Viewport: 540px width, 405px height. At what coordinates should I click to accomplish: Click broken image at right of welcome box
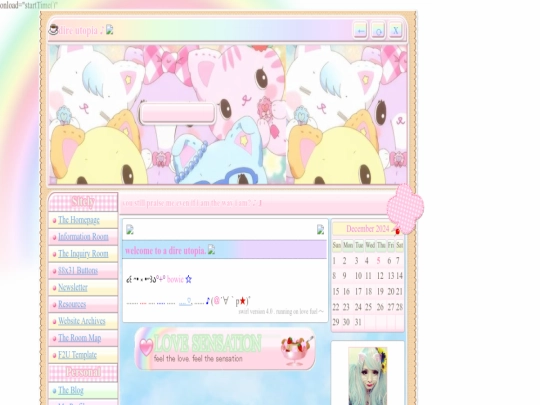pyautogui.click(x=320, y=229)
